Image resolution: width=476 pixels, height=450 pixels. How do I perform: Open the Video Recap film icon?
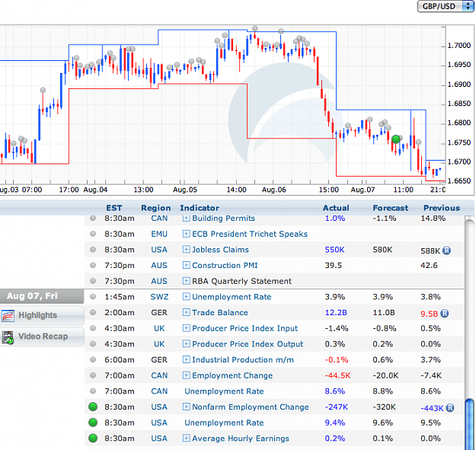tap(8, 337)
